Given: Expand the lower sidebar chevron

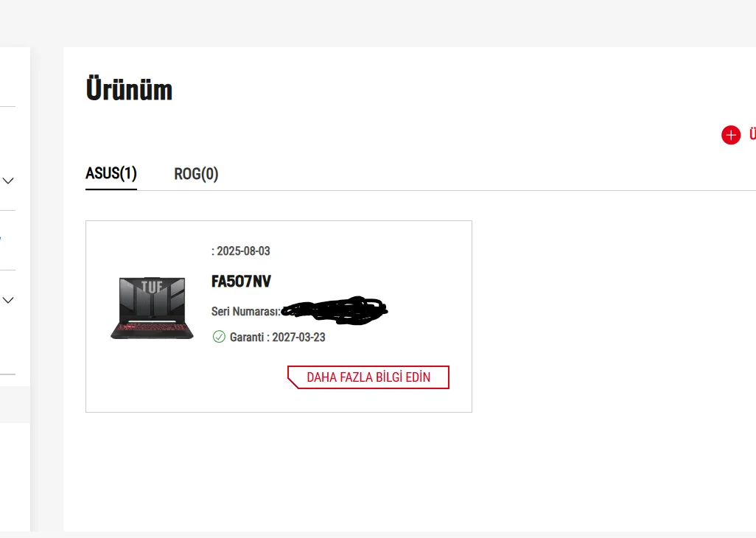Looking at the screenshot, I should pyautogui.click(x=8, y=300).
